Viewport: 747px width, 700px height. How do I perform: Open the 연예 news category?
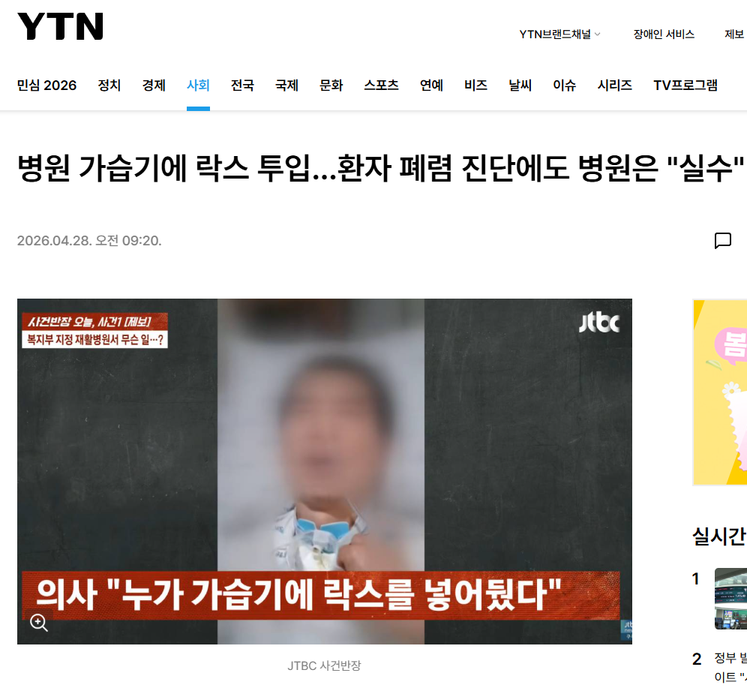430,85
